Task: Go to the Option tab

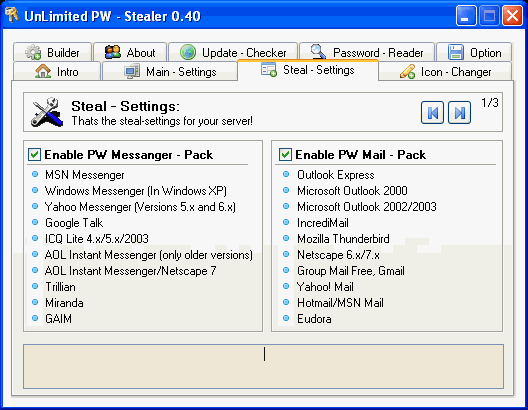Action: click(x=474, y=52)
